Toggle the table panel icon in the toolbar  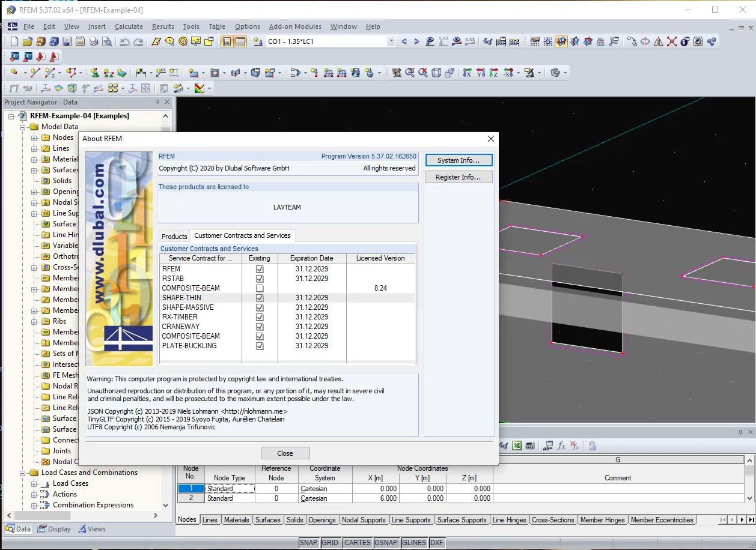tap(240, 41)
